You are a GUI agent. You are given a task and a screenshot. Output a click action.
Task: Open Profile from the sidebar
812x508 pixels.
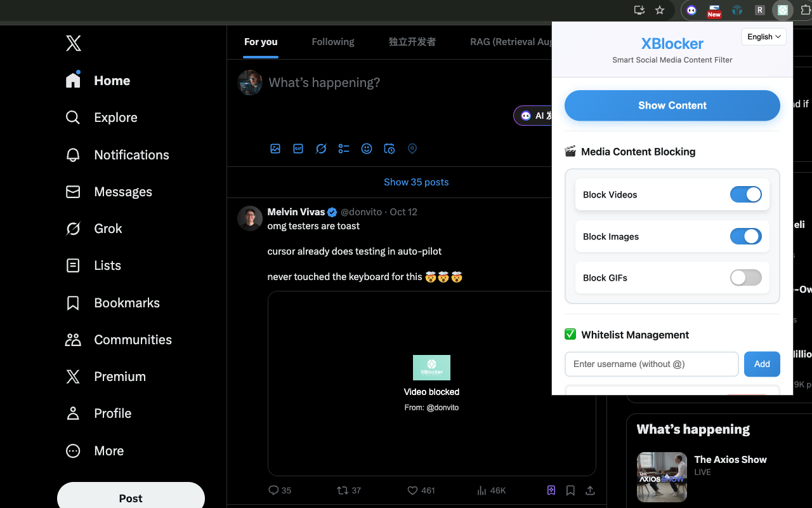(98, 413)
